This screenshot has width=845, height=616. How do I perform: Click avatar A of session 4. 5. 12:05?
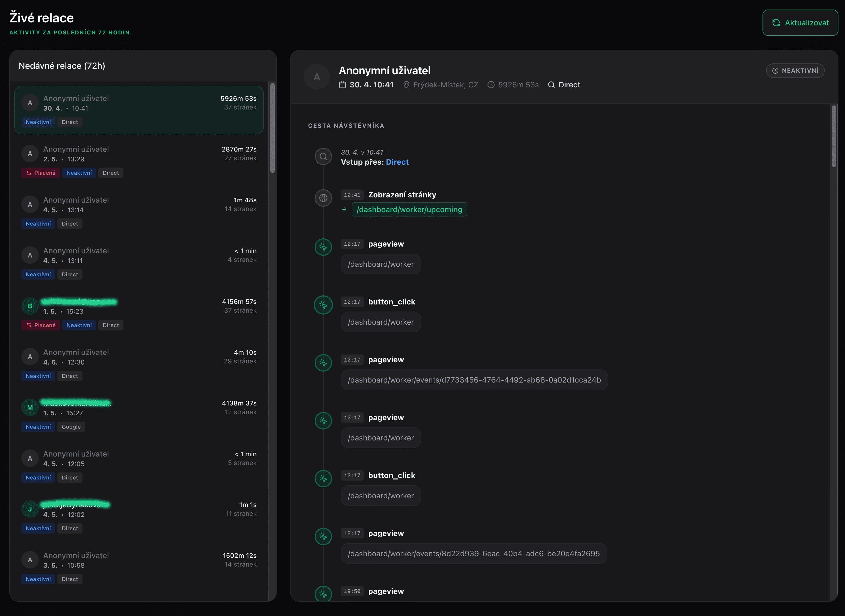pyautogui.click(x=30, y=458)
